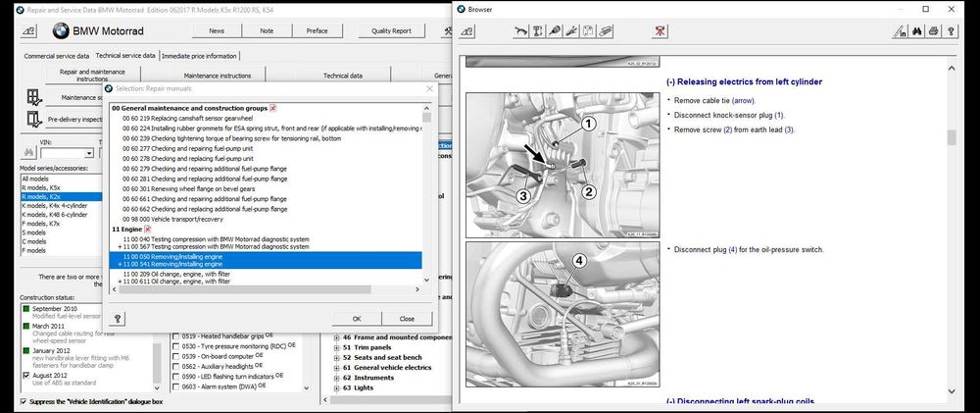Click the Quality Report button
This screenshot has height=413, width=980.
(x=391, y=30)
